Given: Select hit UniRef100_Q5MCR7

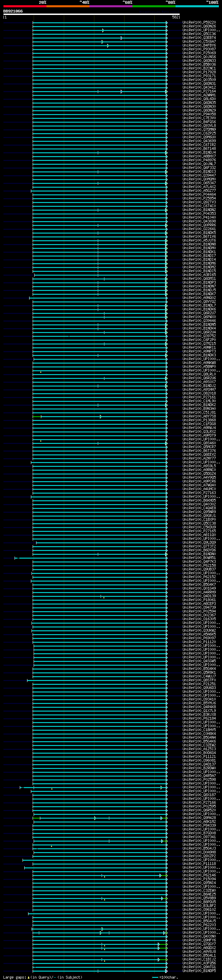Looking at the screenshot, I should click(199, 447).
